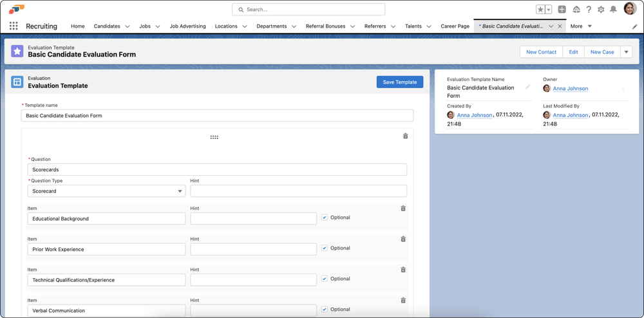This screenshot has width=644, height=318.
Task: Expand the actions arrow beside New Case
Action: coord(626,52)
